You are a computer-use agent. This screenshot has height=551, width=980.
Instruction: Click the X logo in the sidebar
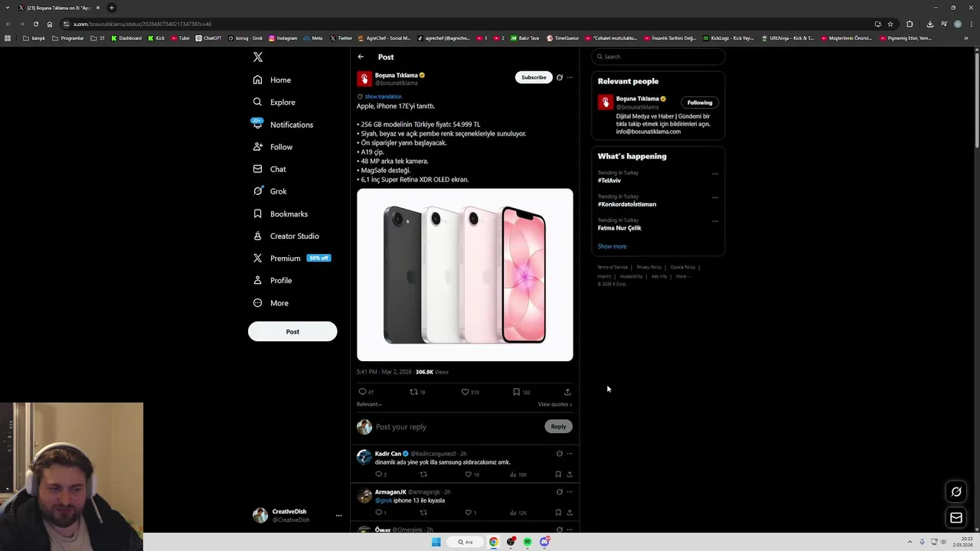point(258,57)
